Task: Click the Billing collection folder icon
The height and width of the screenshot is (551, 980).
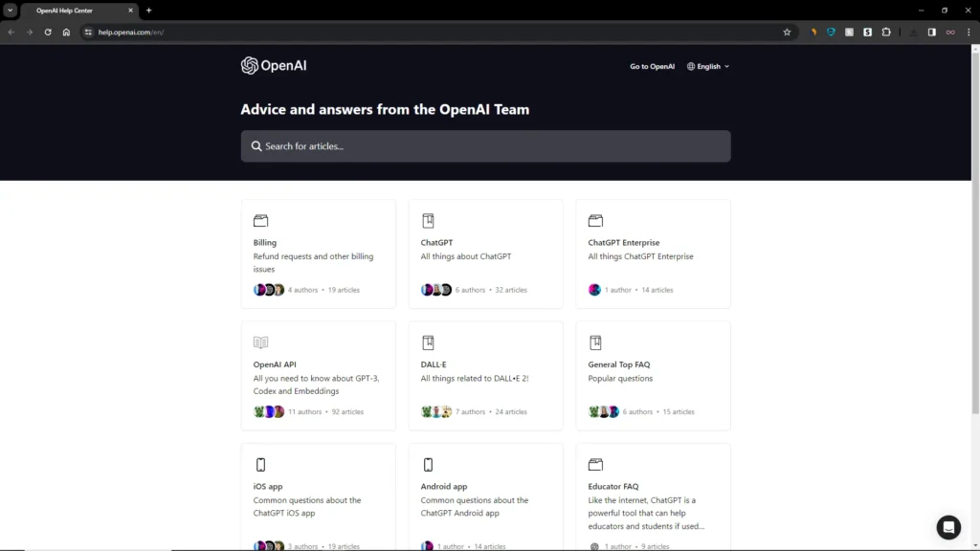Action: point(260,221)
